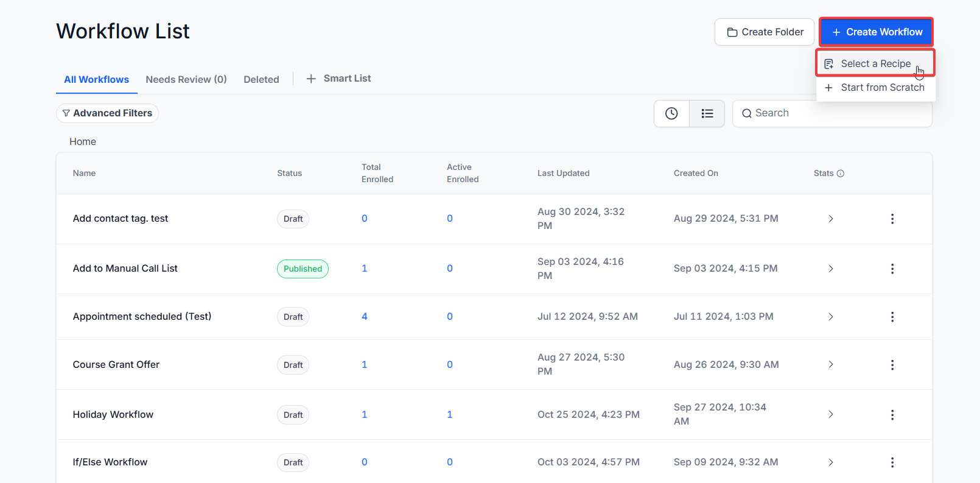Open three-dot menu for If/Else Workflow
This screenshot has width=980, height=483.
pos(892,462)
